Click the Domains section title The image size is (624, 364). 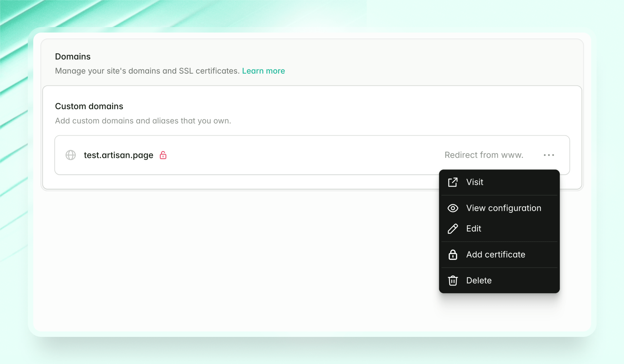pos(73,57)
